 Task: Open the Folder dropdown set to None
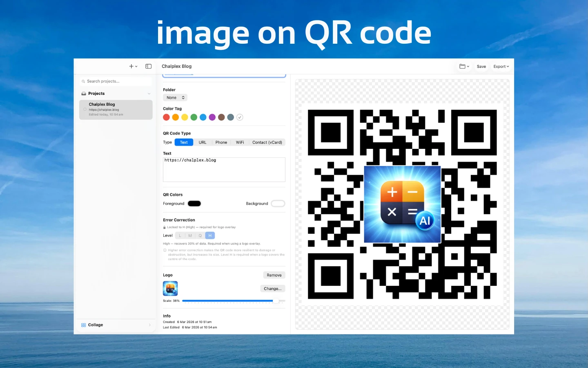click(x=175, y=97)
